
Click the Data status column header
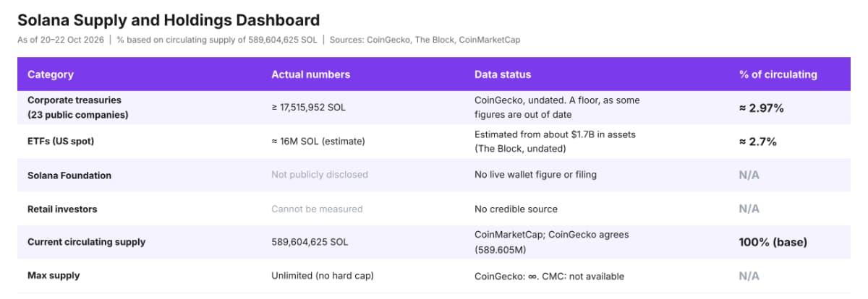tap(503, 74)
